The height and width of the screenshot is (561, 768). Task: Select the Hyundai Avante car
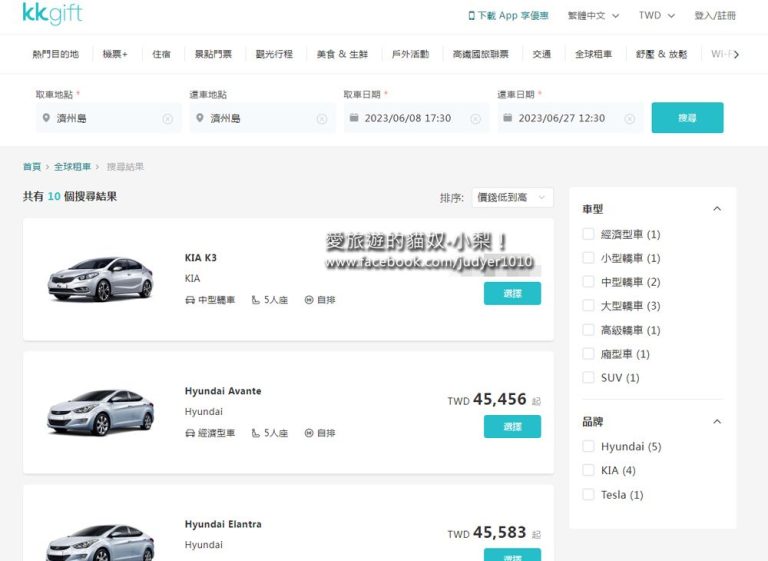[512, 427]
